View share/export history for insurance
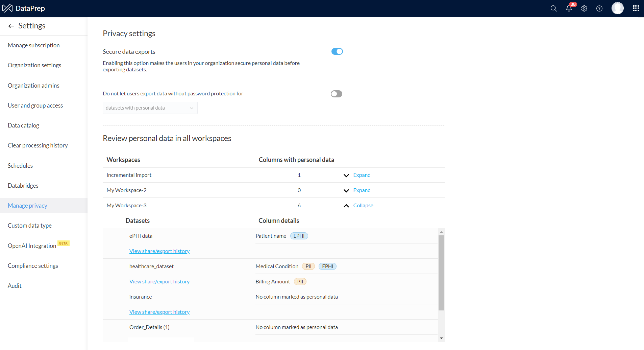The image size is (644, 350). click(159, 312)
